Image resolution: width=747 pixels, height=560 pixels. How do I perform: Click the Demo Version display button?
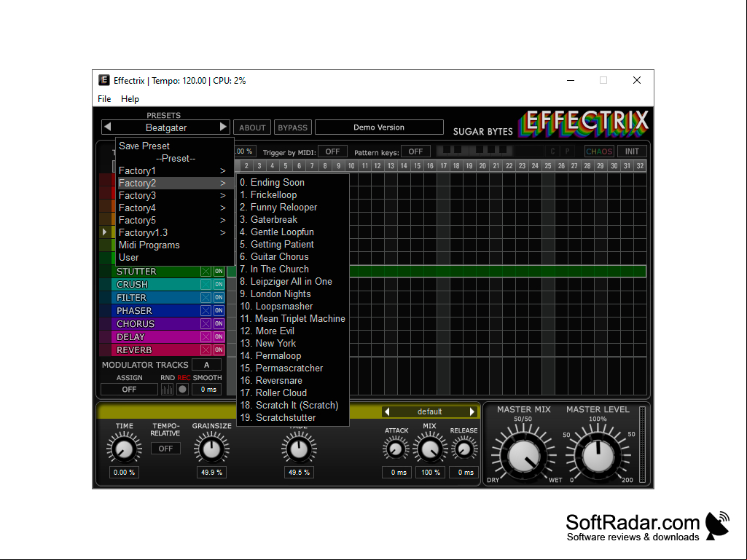[x=379, y=127]
